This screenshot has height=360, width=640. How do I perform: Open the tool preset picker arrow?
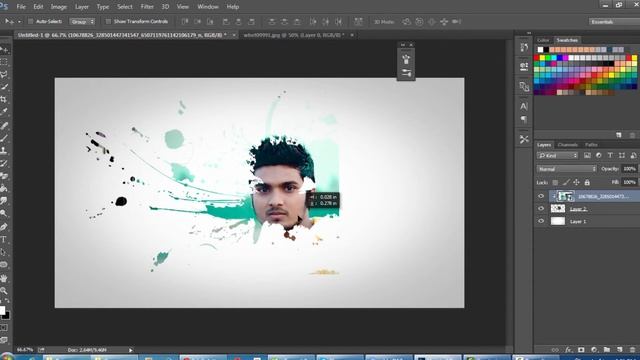coord(19,22)
